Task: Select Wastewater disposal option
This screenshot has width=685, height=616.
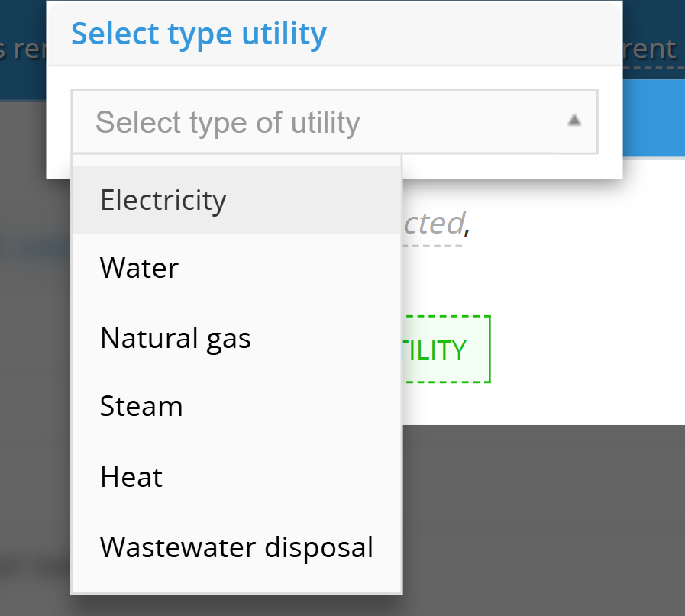Action: click(x=236, y=547)
